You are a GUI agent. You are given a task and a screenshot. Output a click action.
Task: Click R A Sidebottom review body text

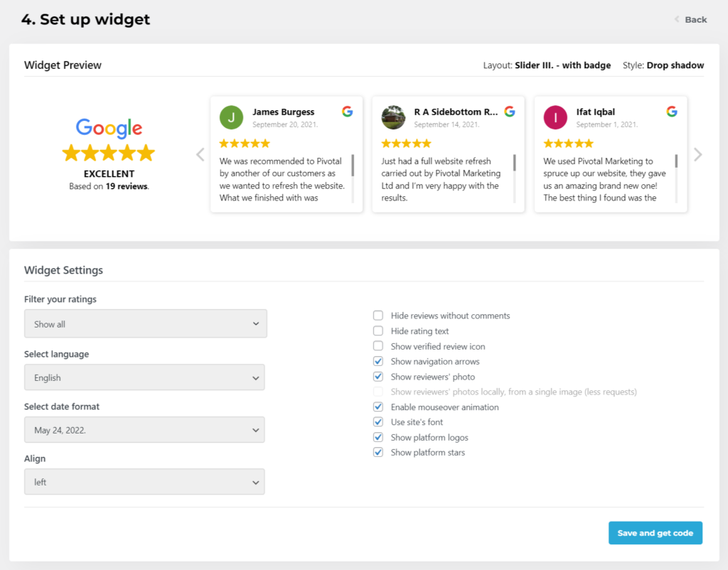pyautogui.click(x=441, y=179)
